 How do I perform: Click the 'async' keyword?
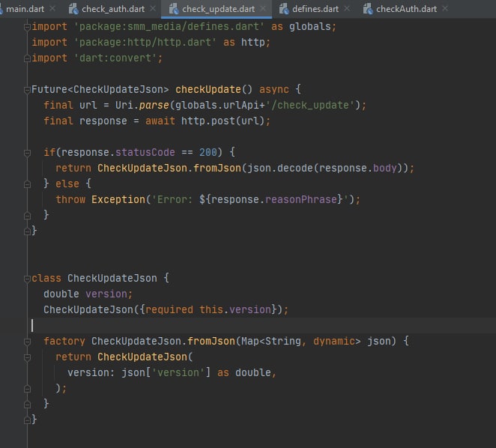[274, 90]
